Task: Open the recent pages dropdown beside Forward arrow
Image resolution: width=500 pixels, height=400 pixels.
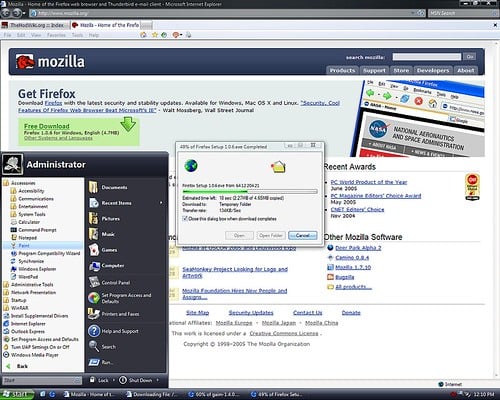Action: click(24, 14)
